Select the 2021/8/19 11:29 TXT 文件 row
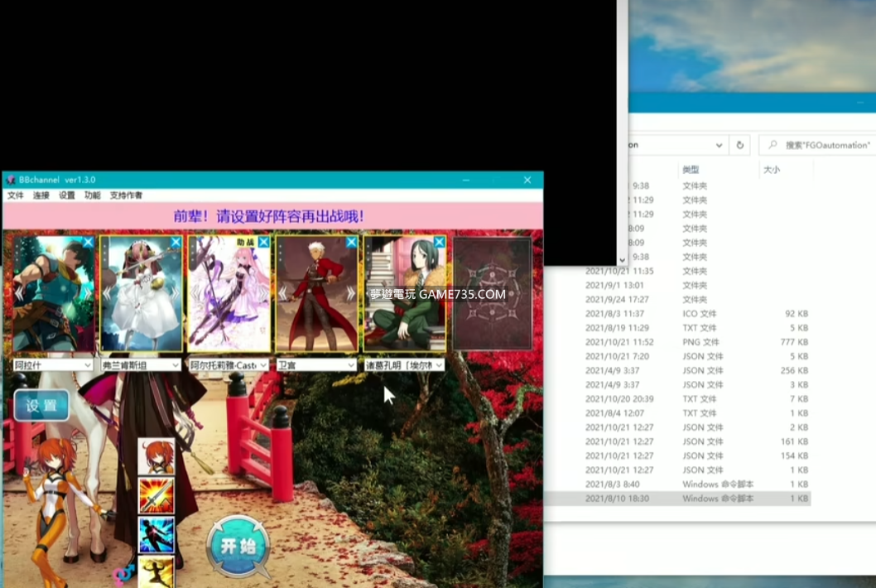Viewport: 876px width, 588px height. tap(677, 327)
